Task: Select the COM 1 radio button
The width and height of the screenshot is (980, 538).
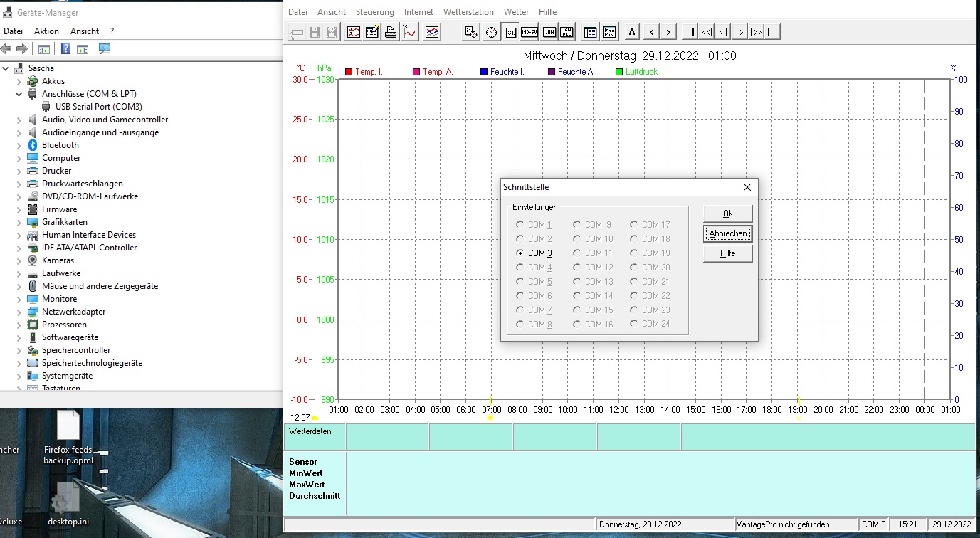Action: [x=520, y=225]
